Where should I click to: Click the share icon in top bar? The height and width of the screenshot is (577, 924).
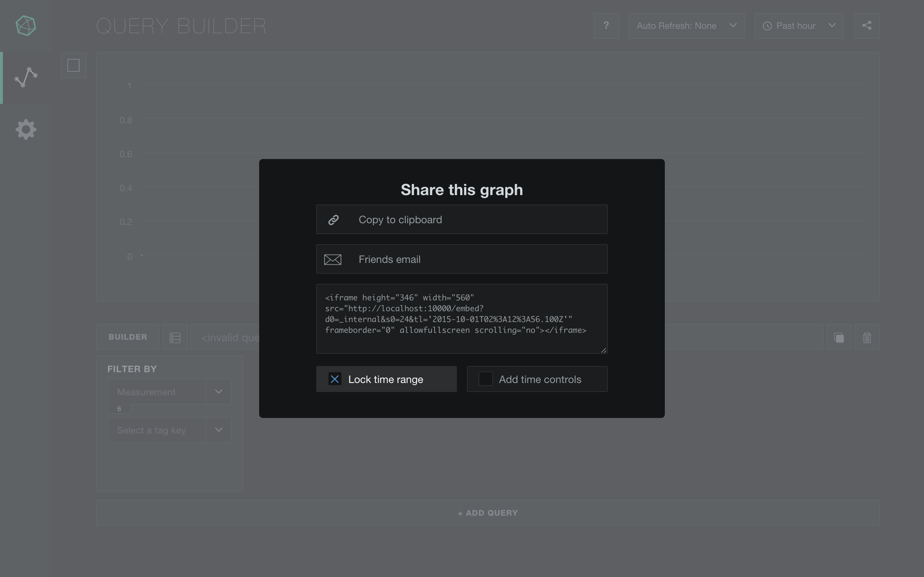866,26
